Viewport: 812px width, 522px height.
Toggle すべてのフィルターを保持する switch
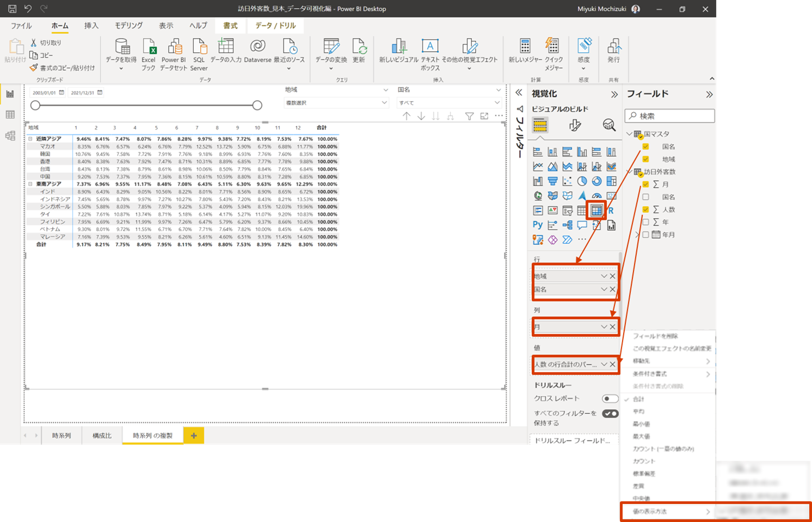point(610,414)
